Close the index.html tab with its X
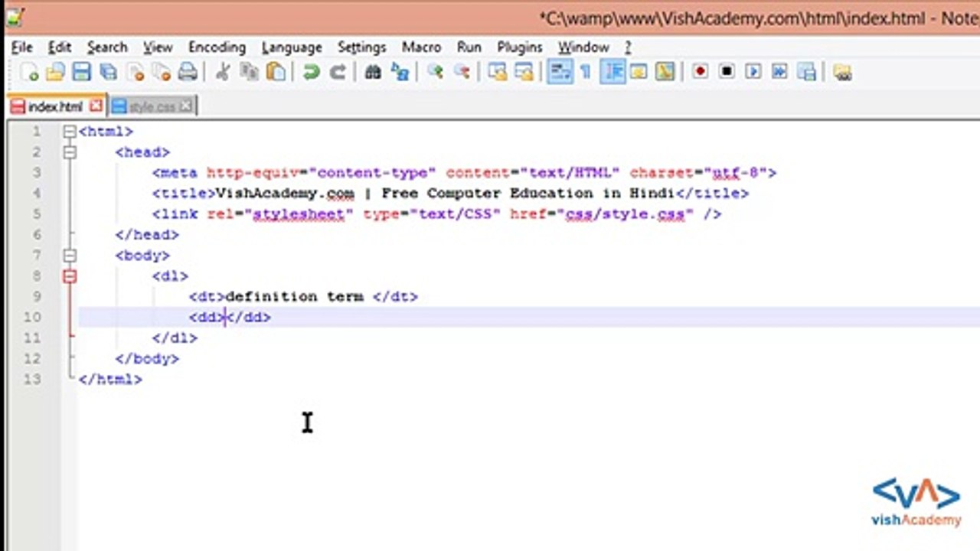Screen dimensions: 980x551 click(x=96, y=106)
